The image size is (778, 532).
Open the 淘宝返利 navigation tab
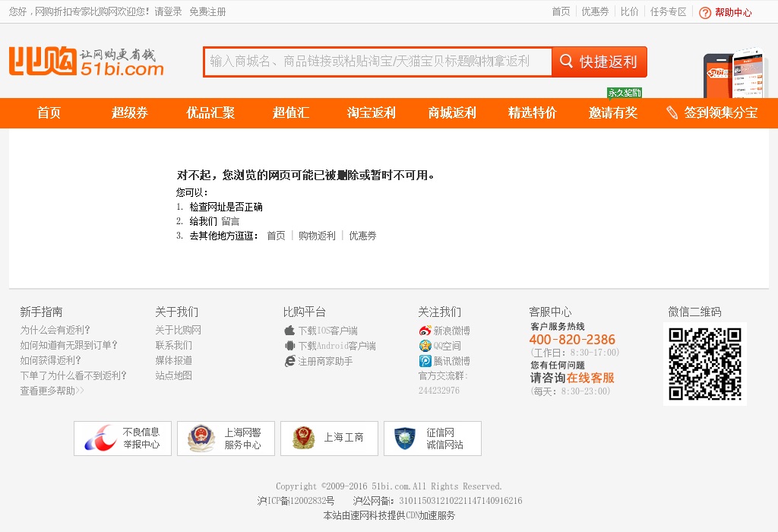[372, 113]
